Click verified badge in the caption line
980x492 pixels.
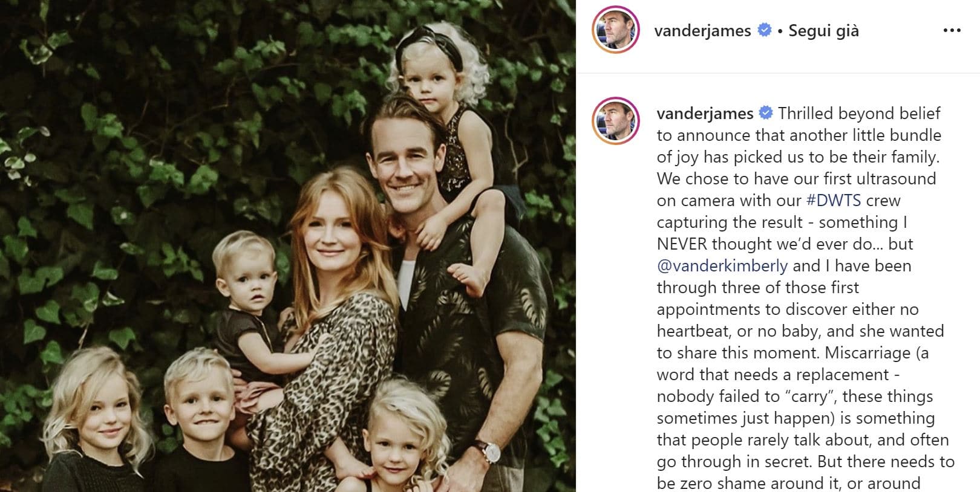(x=766, y=113)
